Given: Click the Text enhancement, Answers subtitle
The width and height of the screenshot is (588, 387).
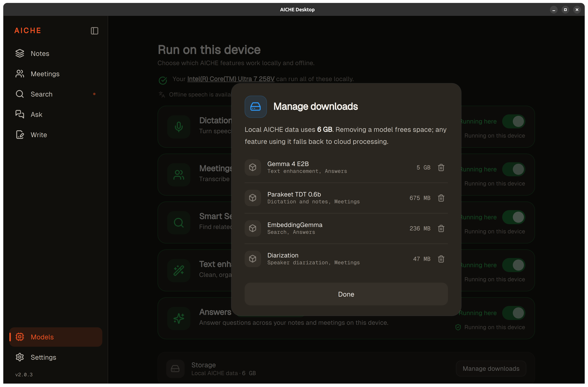Looking at the screenshot, I should pyautogui.click(x=307, y=171).
